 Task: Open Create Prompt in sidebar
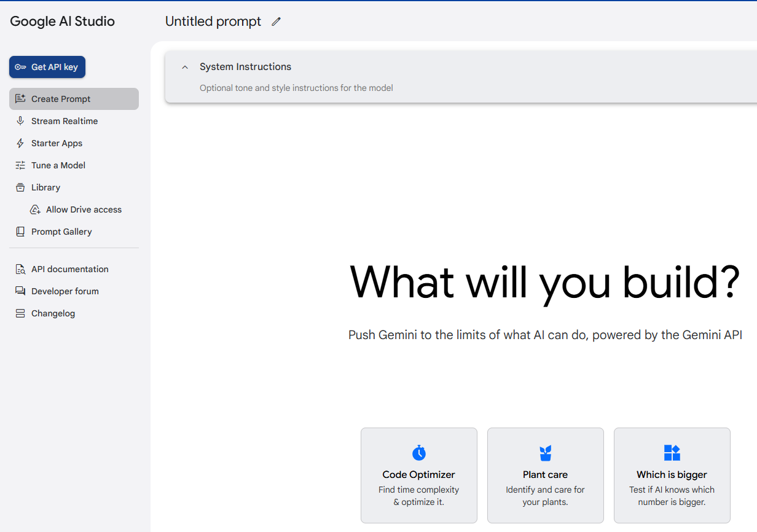(x=74, y=99)
